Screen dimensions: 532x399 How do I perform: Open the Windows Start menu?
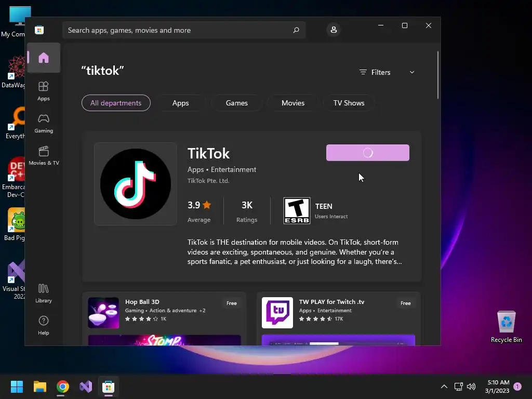point(17,387)
